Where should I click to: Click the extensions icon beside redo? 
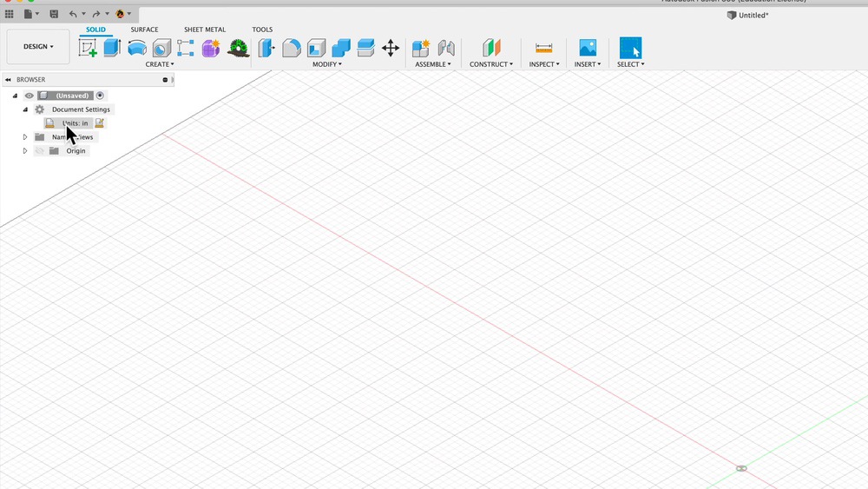tap(120, 14)
